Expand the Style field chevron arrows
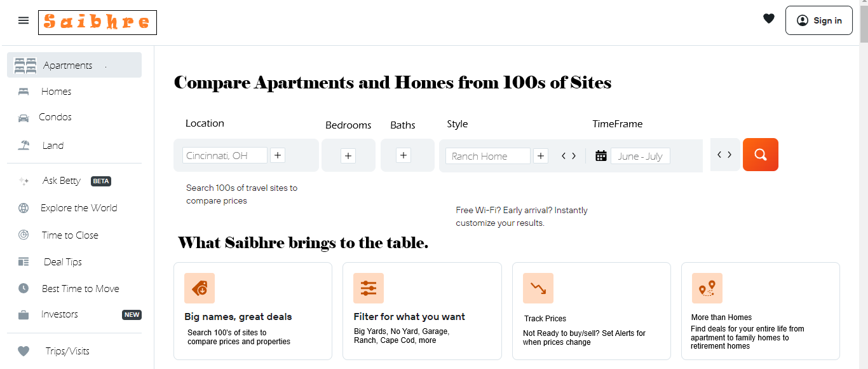Screen dimensions: 868x369 [x=569, y=156]
